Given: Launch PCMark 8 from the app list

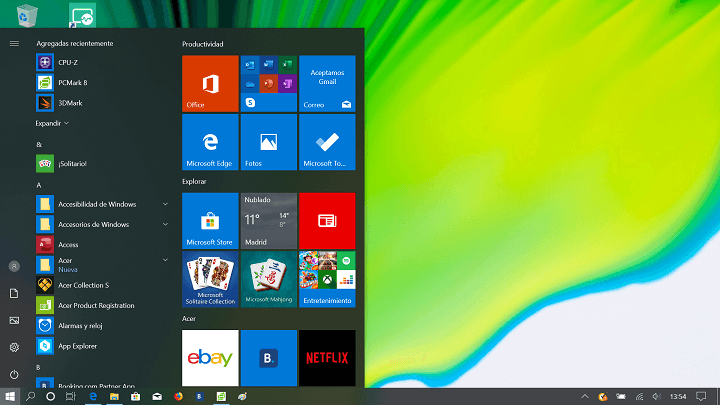Looking at the screenshot, I should click(x=102, y=83).
